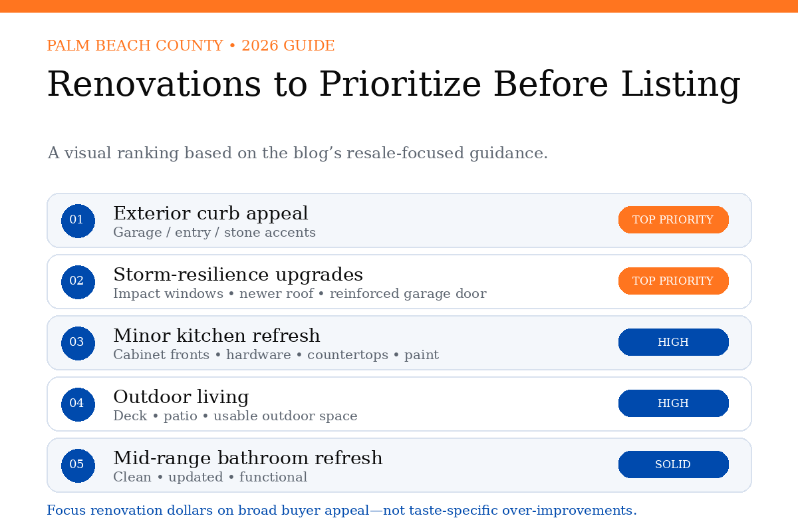Click the blue footer note about buyer appeal
Screen dimensions: 798x532
click(342, 511)
